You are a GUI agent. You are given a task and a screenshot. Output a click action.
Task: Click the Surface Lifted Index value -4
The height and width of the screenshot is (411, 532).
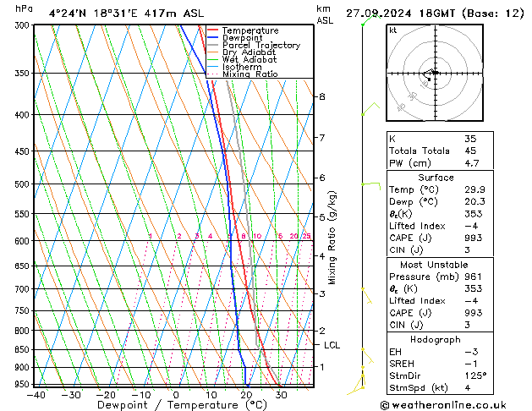pyautogui.click(x=471, y=226)
